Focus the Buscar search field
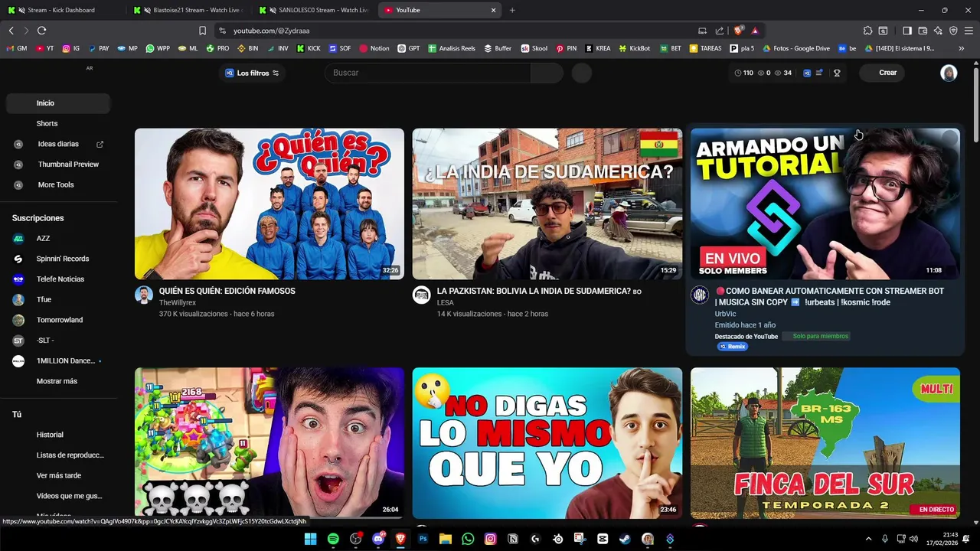The image size is (980, 551). pyautogui.click(x=429, y=73)
